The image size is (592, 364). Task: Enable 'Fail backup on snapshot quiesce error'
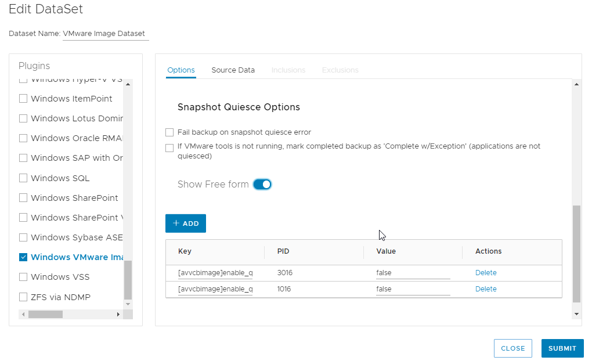point(169,132)
